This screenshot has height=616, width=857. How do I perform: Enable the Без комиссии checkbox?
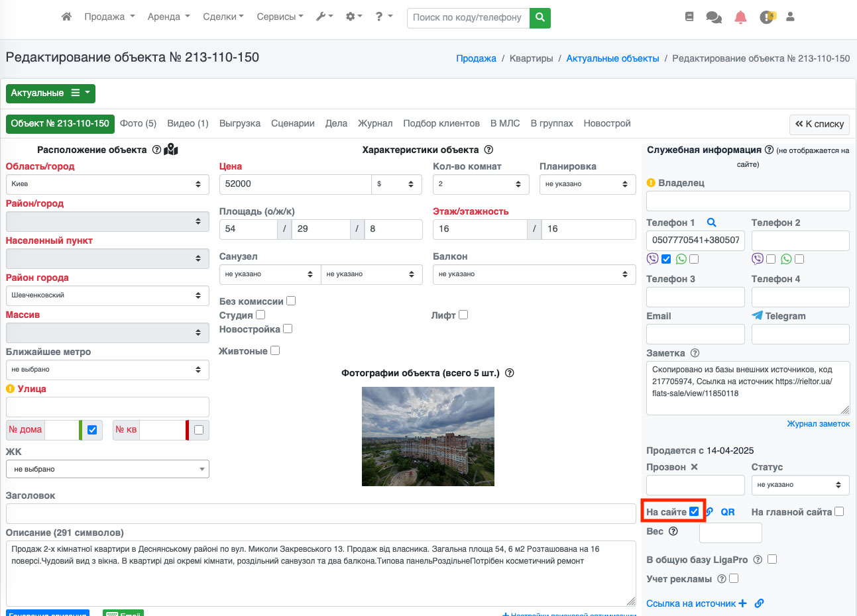291,301
